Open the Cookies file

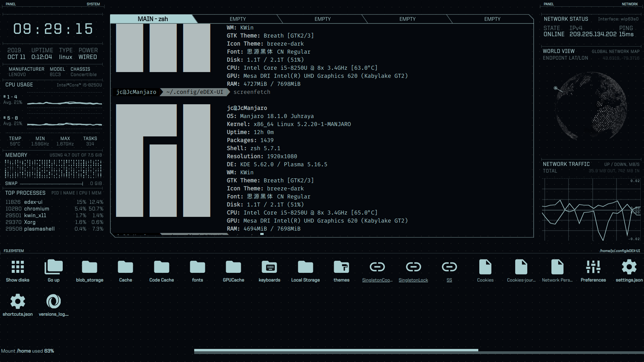485,267
